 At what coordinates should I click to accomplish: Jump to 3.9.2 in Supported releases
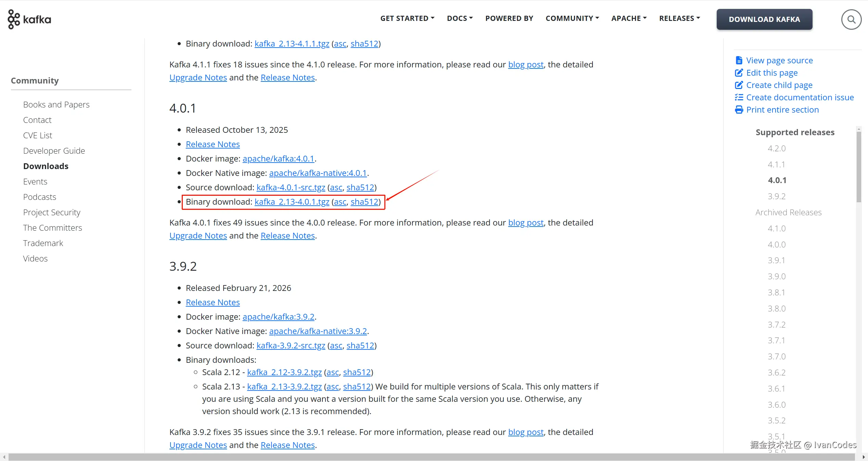[x=776, y=196]
